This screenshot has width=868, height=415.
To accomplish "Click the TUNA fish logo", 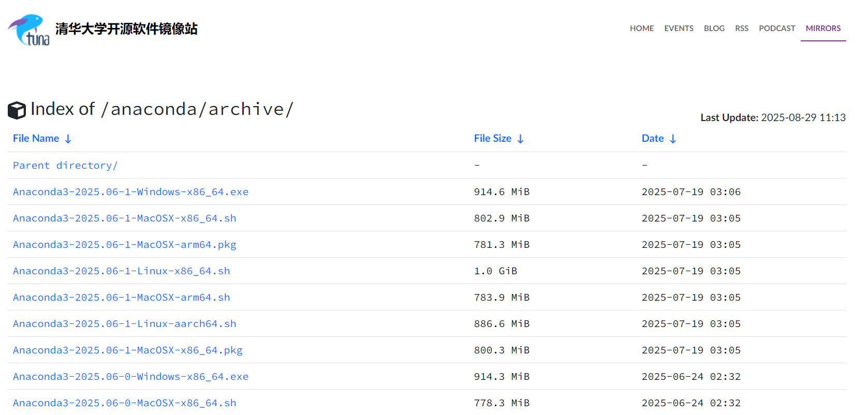I will pyautogui.click(x=29, y=29).
